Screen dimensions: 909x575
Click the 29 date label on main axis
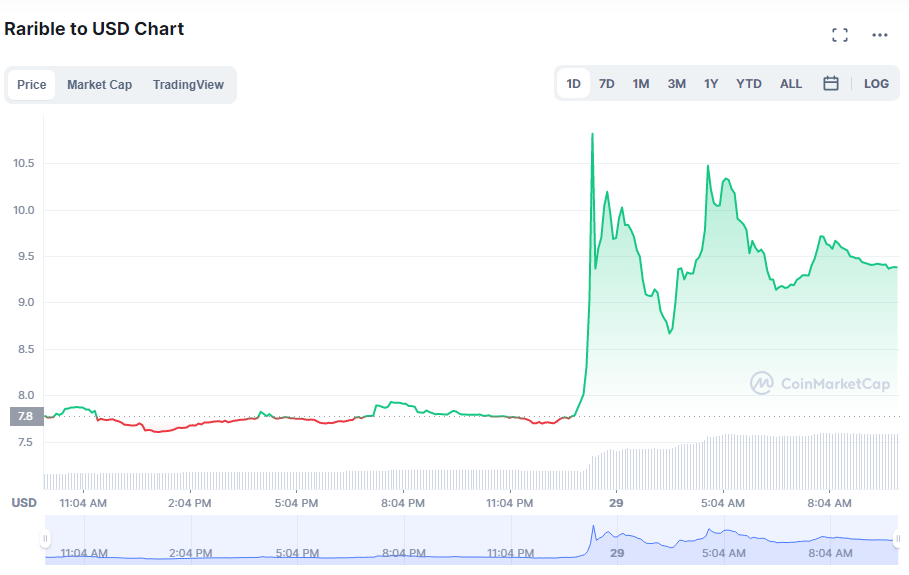(616, 503)
